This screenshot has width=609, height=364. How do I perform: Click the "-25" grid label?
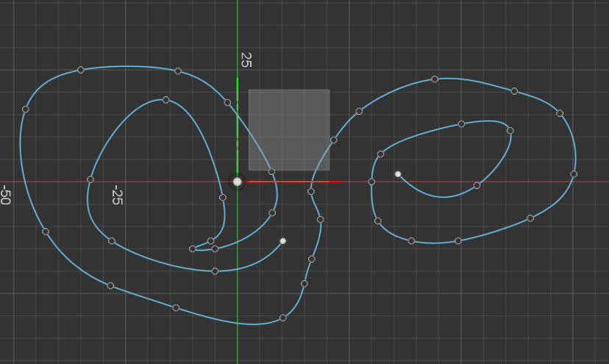coord(116,196)
